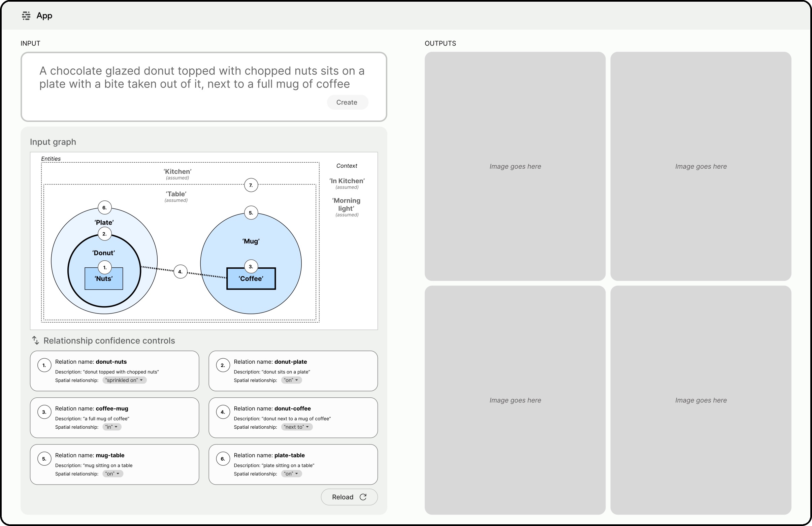Click graph marker 2 on Donut circle
812x526 pixels.
104,234
